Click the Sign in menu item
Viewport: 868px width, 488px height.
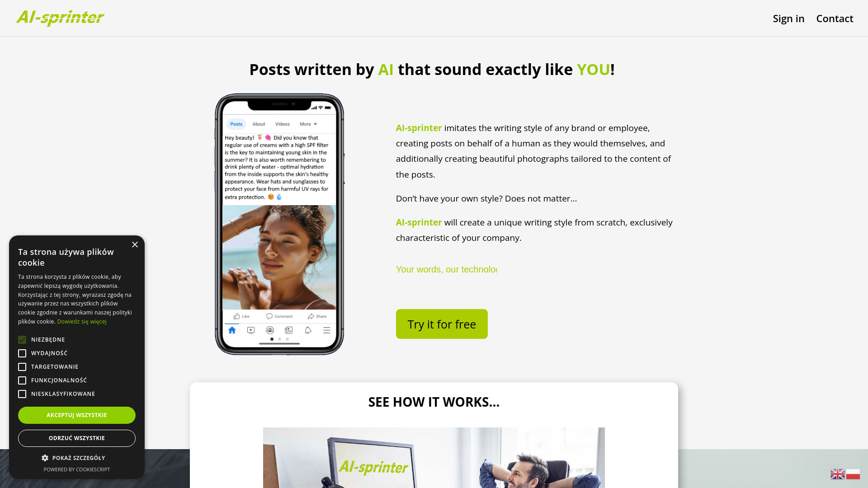tap(788, 18)
